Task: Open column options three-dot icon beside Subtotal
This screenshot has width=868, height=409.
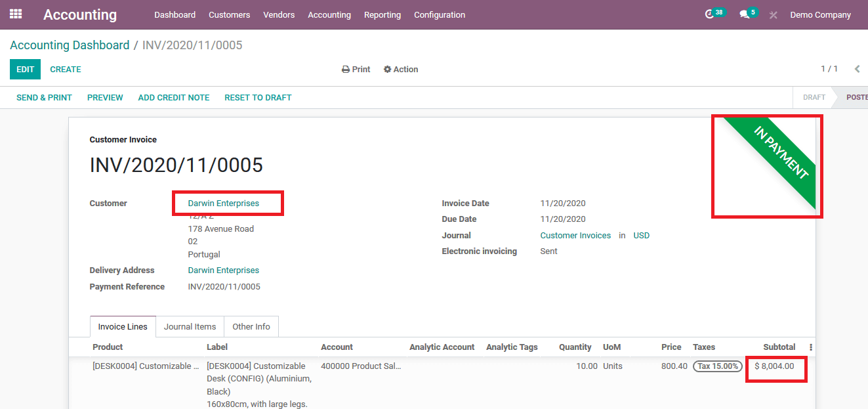Action: click(811, 347)
